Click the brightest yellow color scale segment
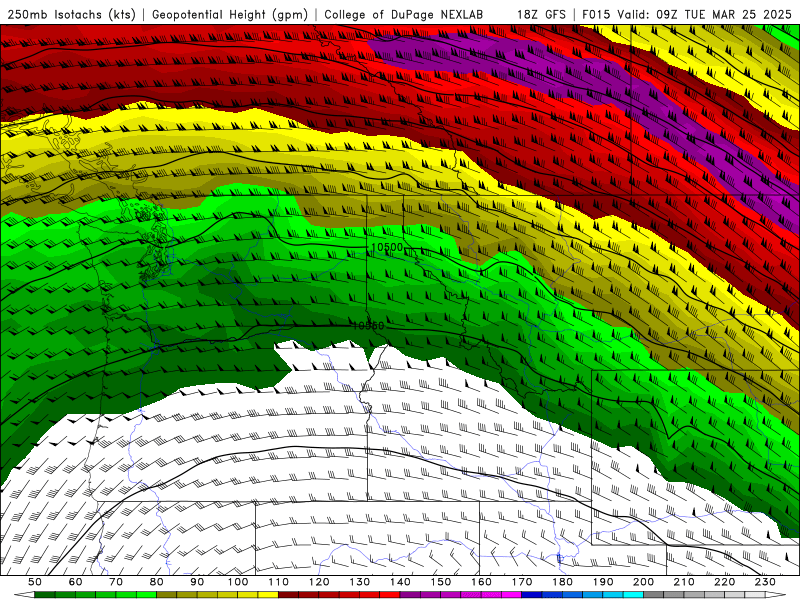 coord(268,594)
